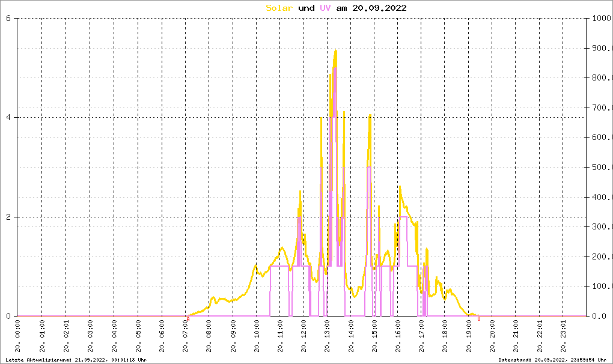
Task: Click the time axis label '20. 15:00'
Action: click(x=374, y=336)
